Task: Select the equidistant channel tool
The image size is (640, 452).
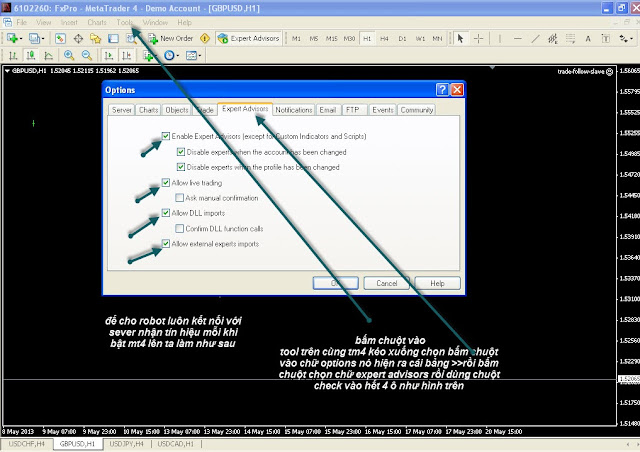Action: 553,38
